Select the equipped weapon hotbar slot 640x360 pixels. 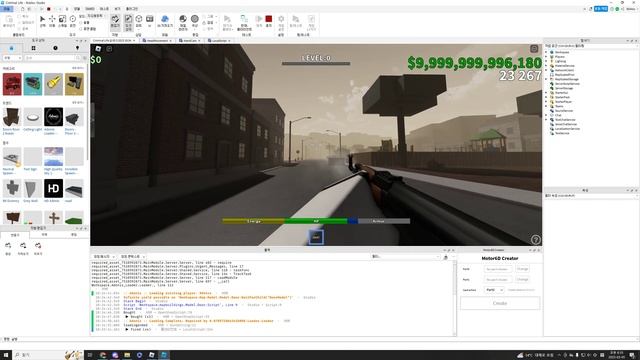click(x=316, y=237)
